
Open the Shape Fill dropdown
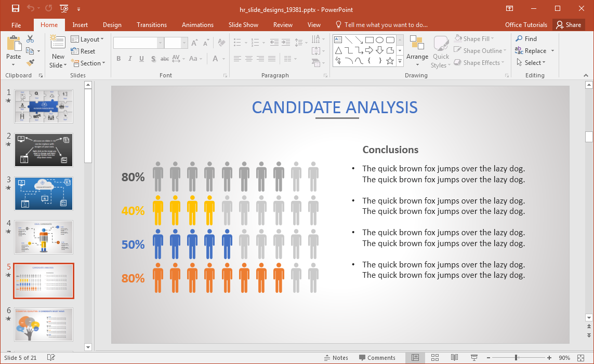pyautogui.click(x=474, y=38)
